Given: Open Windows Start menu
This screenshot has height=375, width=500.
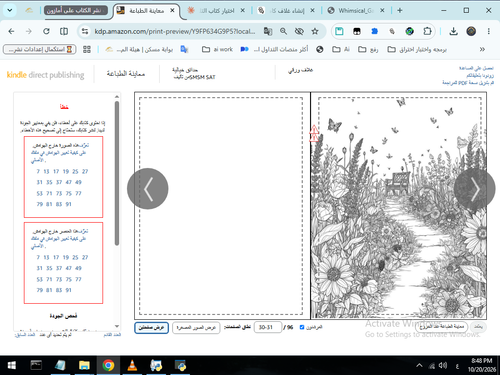Looking at the screenshot, I should coord(12,366).
